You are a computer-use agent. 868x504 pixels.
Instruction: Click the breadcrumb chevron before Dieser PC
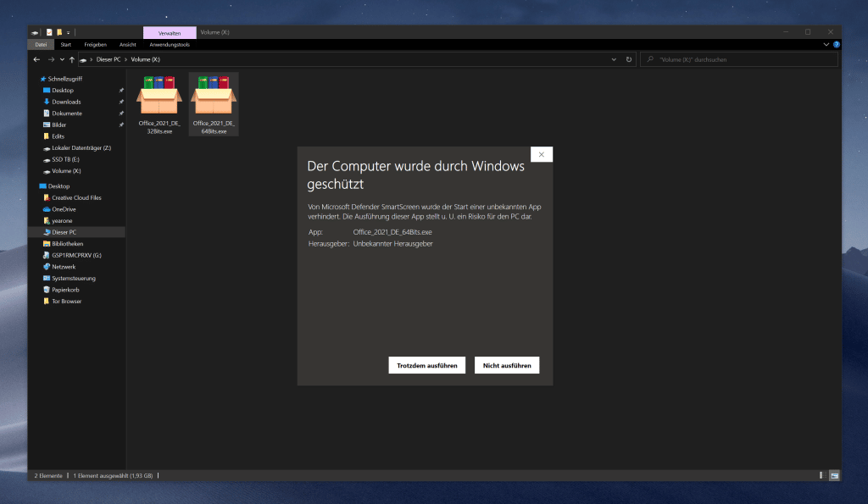pyautogui.click(x=92, y=59)
